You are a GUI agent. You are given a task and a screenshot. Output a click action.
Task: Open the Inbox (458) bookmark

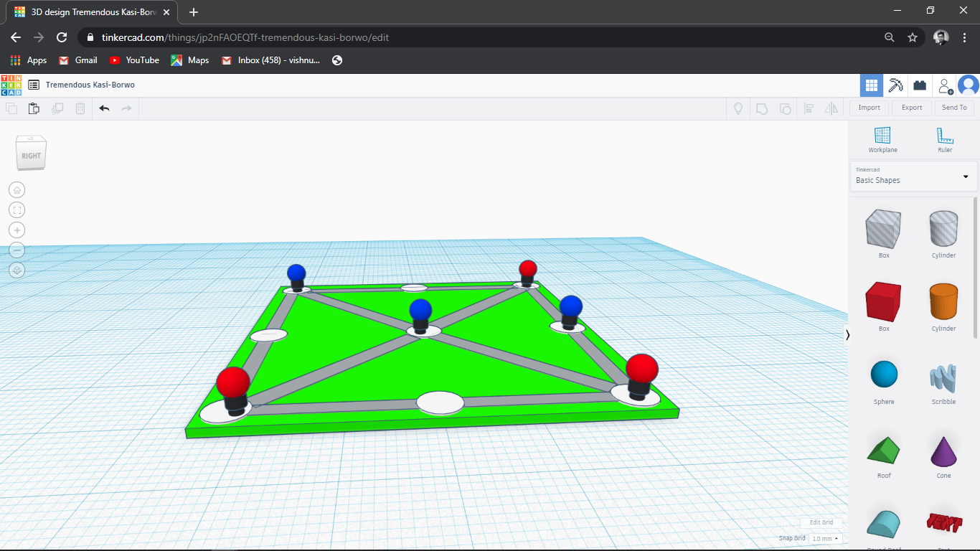271,60
